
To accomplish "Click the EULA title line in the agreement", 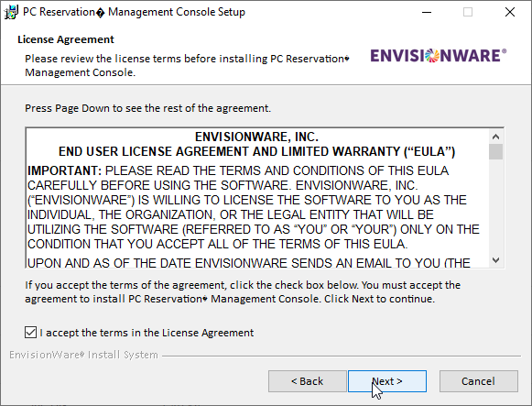I will click(256, 151).
